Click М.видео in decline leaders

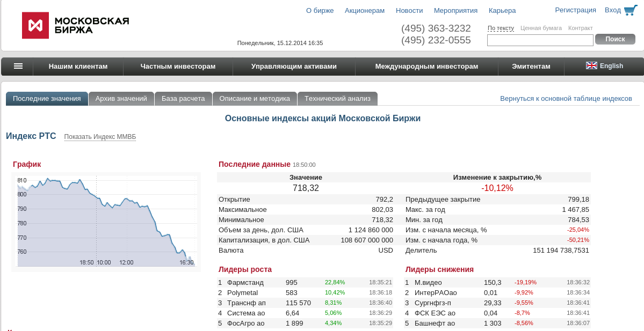click(428, 283)
